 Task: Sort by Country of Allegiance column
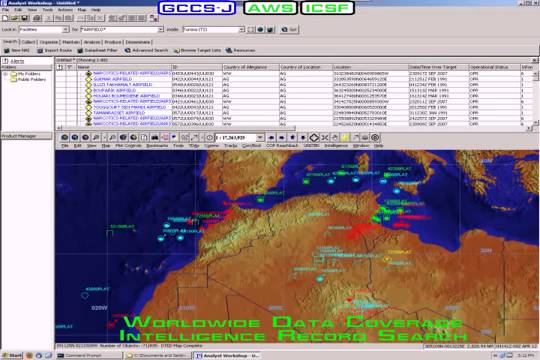pos(251,67)
